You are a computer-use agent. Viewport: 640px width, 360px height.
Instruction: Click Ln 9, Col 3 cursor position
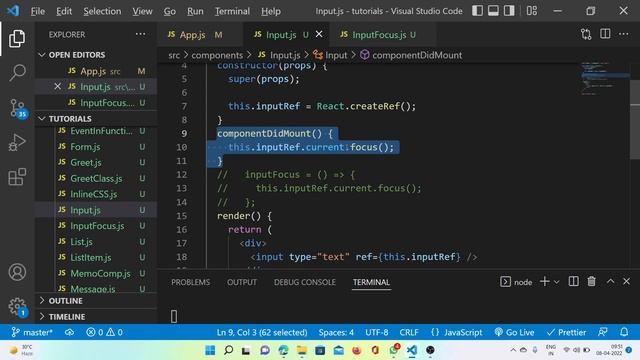(x=262, y=332)
